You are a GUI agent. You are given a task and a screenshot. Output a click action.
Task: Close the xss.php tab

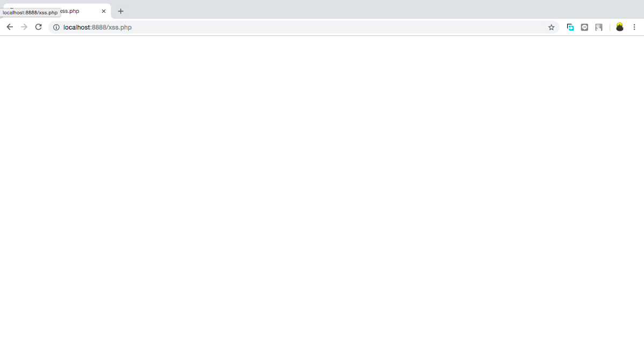[104, 11]
